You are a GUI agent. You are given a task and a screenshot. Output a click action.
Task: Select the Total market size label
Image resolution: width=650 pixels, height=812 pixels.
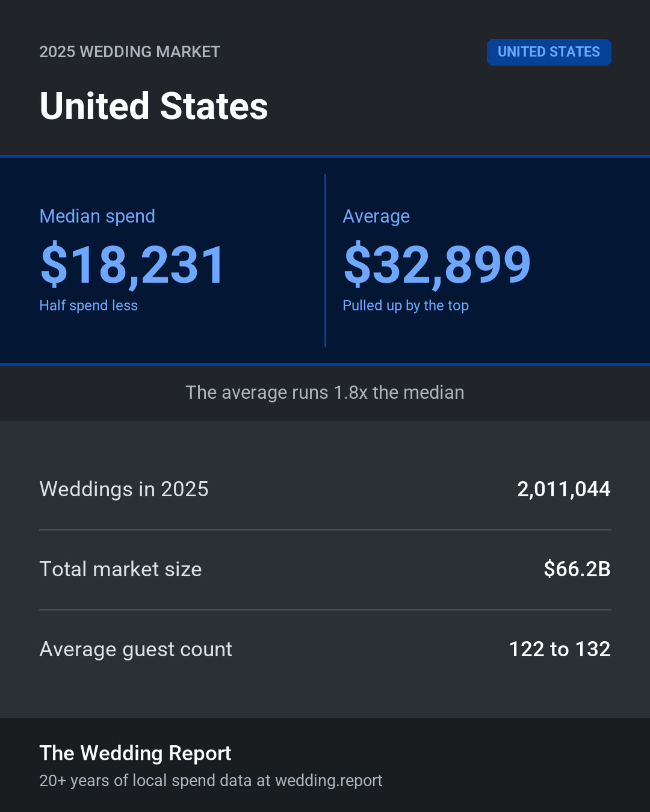point(120,569)
